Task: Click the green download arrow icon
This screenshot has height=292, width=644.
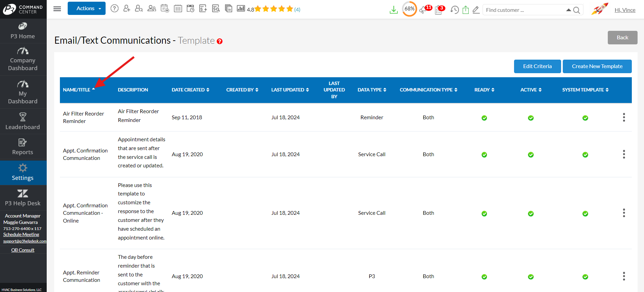Action: pyautogui.click(x=394, y=10)
